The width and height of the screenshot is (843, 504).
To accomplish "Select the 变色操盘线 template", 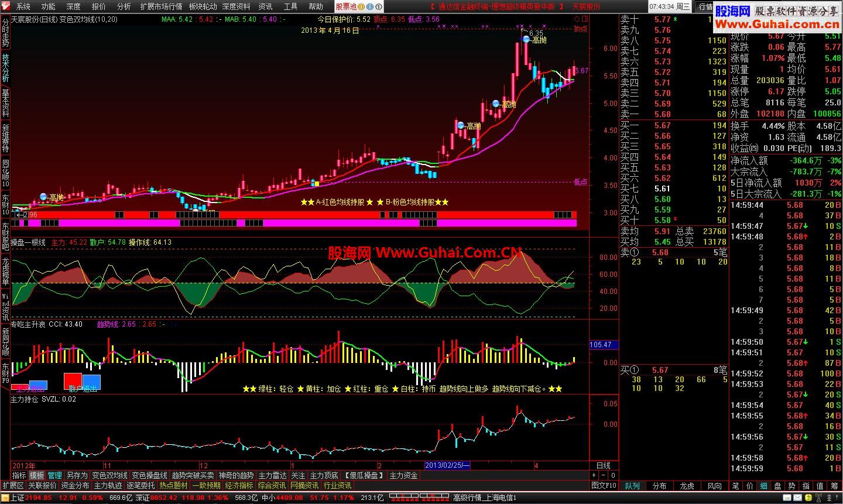I will (x=149, y=475).
